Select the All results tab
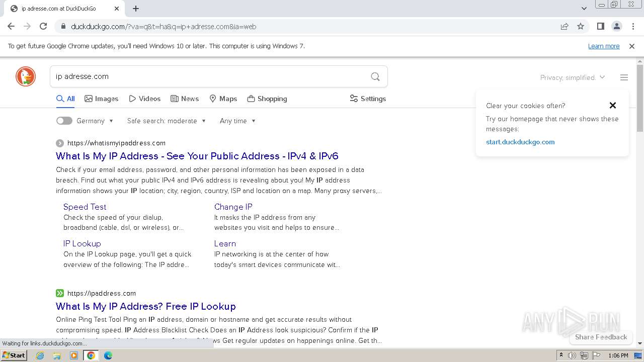This screenshot has height=362, width=644. point(65,99)
